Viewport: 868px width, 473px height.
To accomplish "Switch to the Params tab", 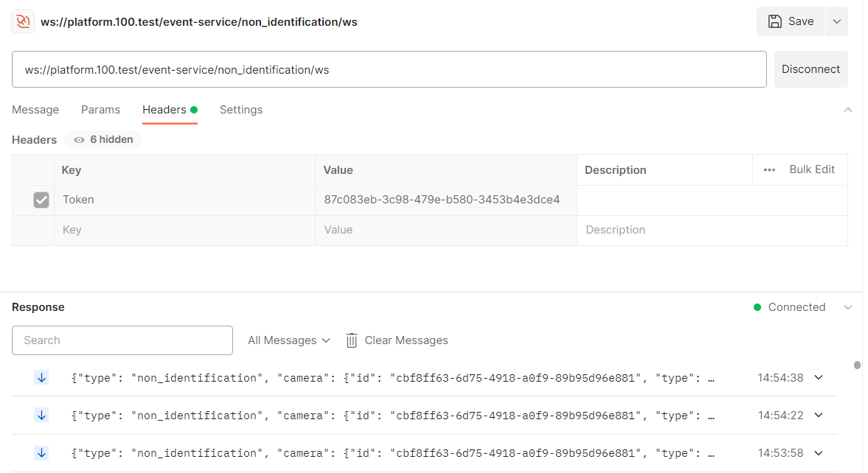I will tap(100, 110).
